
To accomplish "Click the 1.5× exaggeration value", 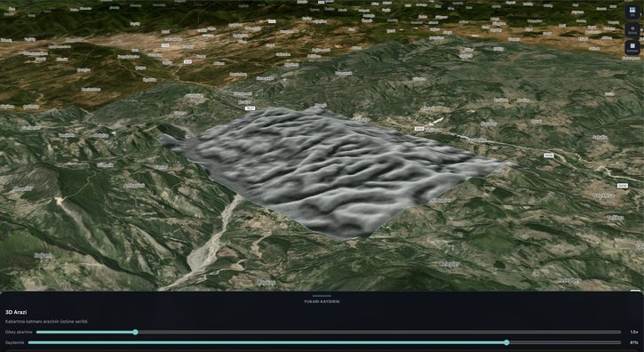I will click(633, 332).
